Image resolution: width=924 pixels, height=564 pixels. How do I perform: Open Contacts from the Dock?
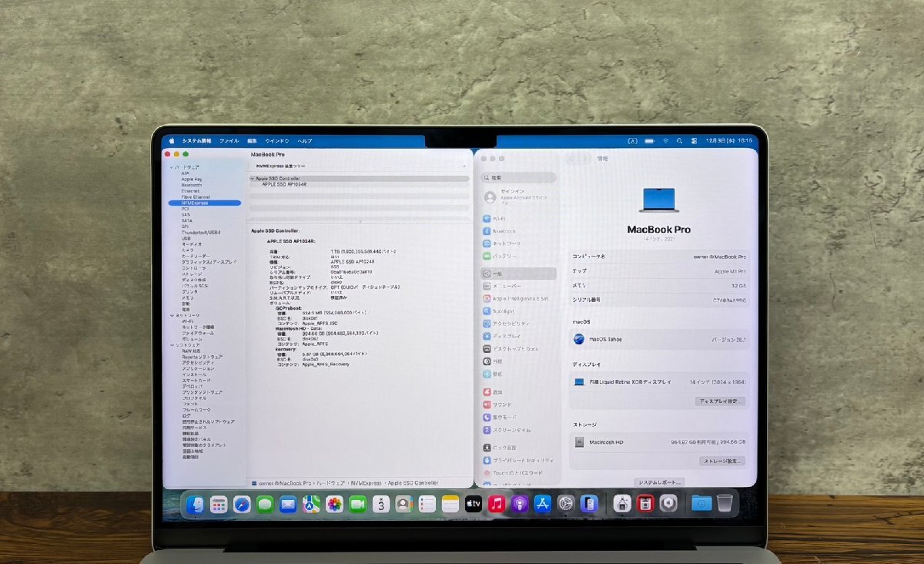click(403, 504)
